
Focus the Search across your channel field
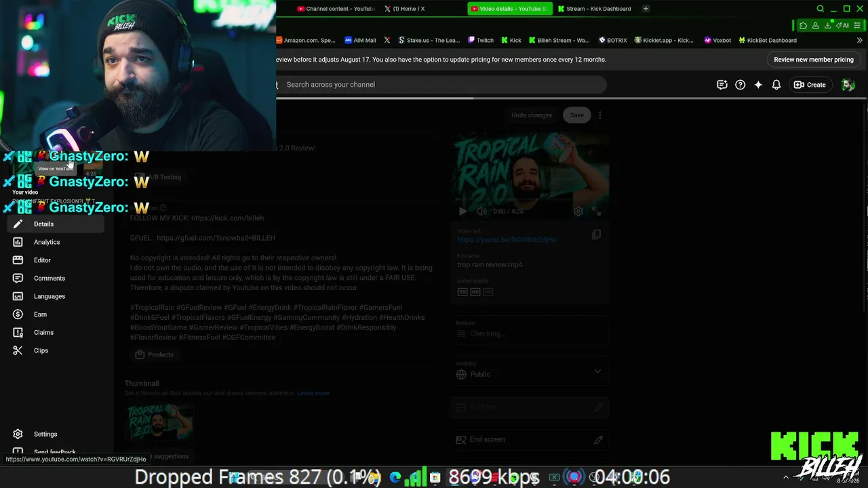click(x=441, y=85)
